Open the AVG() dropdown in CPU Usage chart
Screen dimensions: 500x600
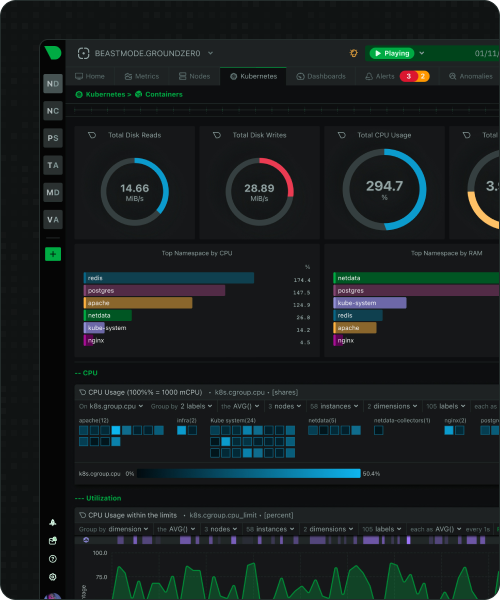click(x=240, y=406)
